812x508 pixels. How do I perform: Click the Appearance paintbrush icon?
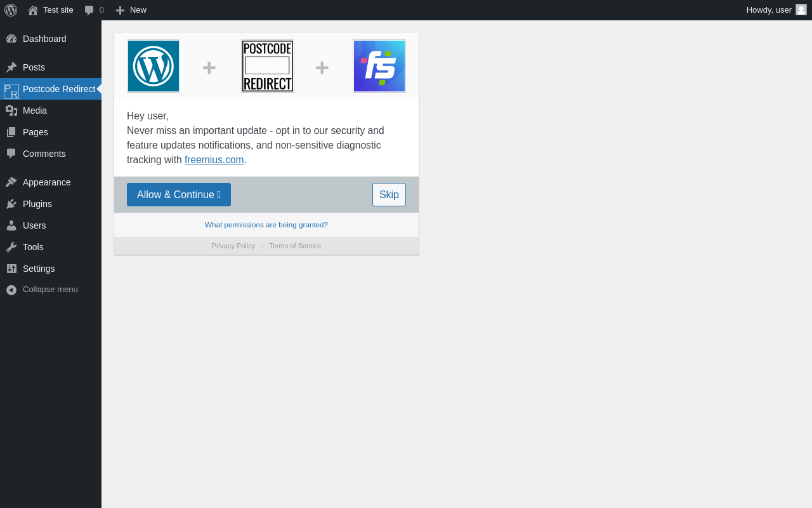pyautogui.click(x=11, y=182)
